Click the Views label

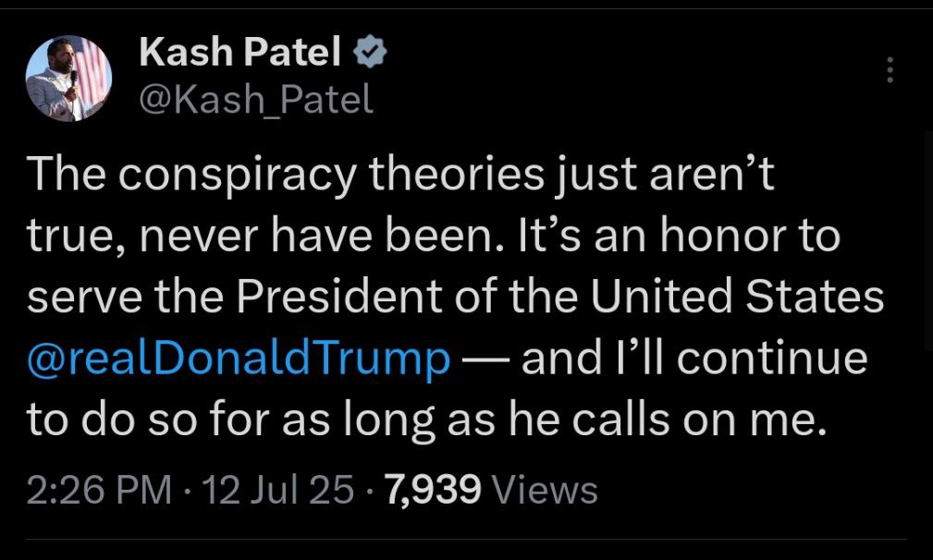click(x=546, y=490)
